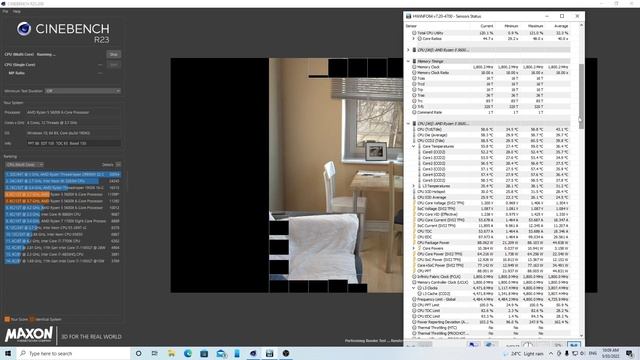Click the blue arrows icon in HWiNFO toolbar
Image resolution: width=640 pixels, height=360 pixels.
[473, 345]
